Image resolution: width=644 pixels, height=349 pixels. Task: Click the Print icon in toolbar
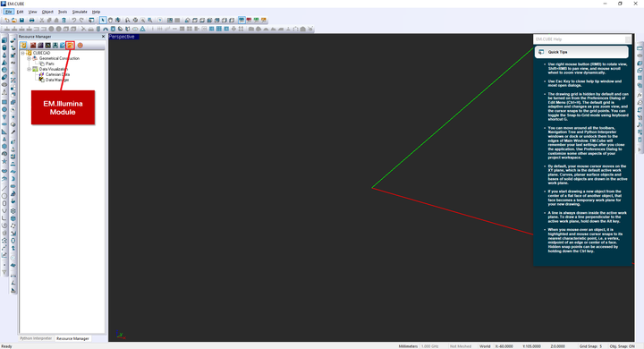coord(31,21)
